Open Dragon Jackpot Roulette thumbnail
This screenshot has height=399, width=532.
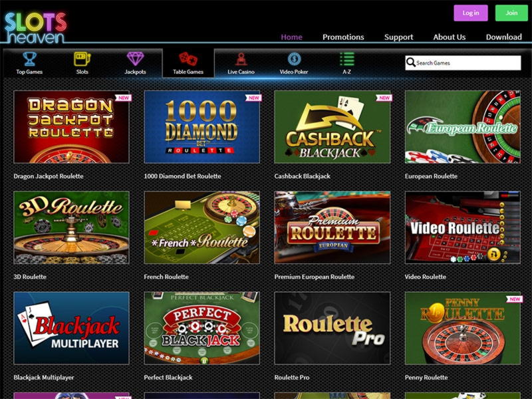(x=71, y=127)
